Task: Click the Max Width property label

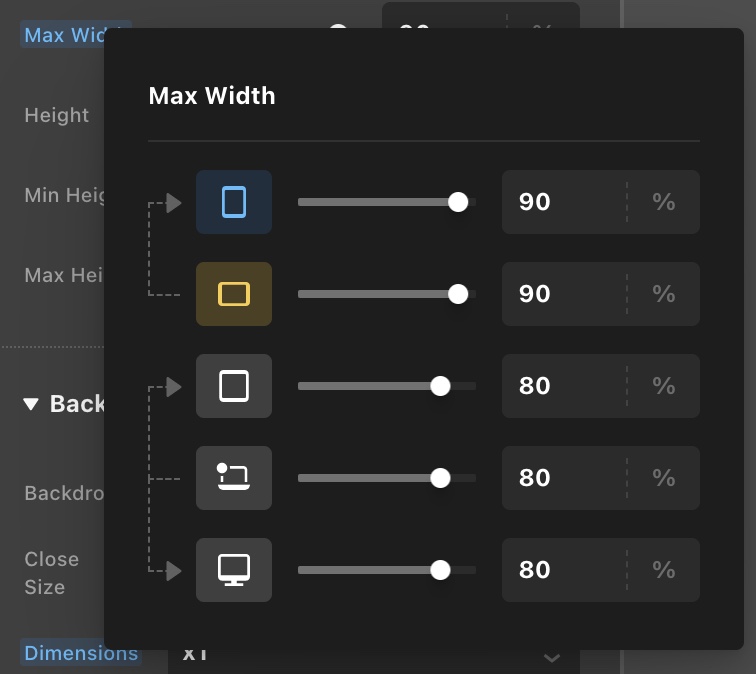Action: pyautogui.click(x=62, y=36)
